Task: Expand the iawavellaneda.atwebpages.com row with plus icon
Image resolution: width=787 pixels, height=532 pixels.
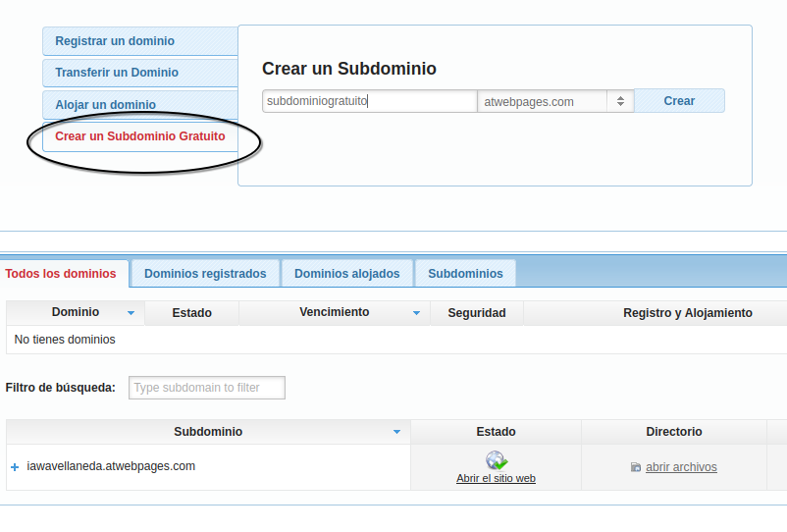Action: coord(15,467)
